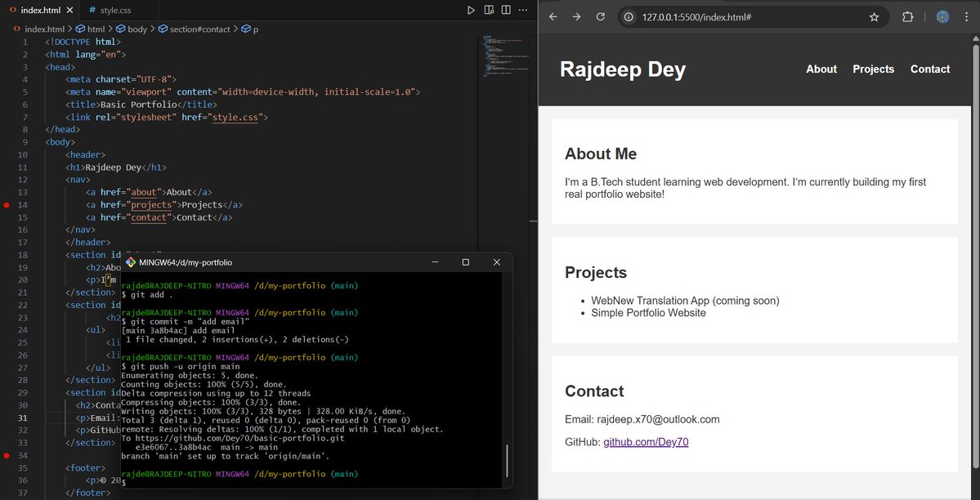Go forward in the browser
This screenshot has width=980, height=500.
576,17
